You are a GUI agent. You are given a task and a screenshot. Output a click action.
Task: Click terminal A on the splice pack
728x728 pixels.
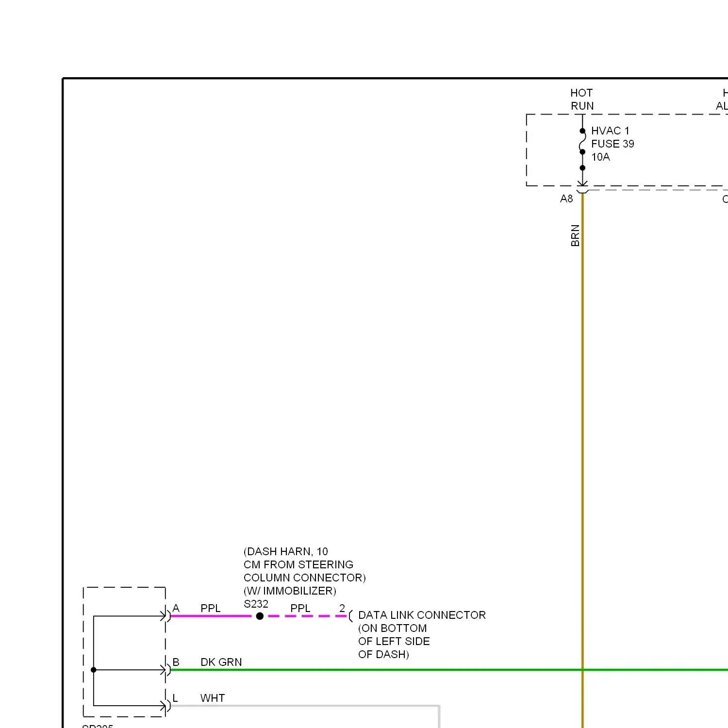(x=176, y=608)
